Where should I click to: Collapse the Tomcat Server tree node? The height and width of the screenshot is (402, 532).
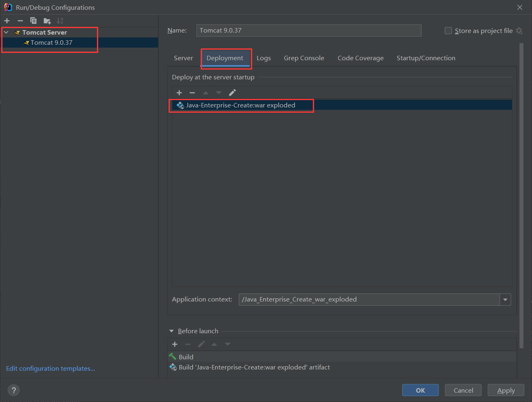point(6,32)
